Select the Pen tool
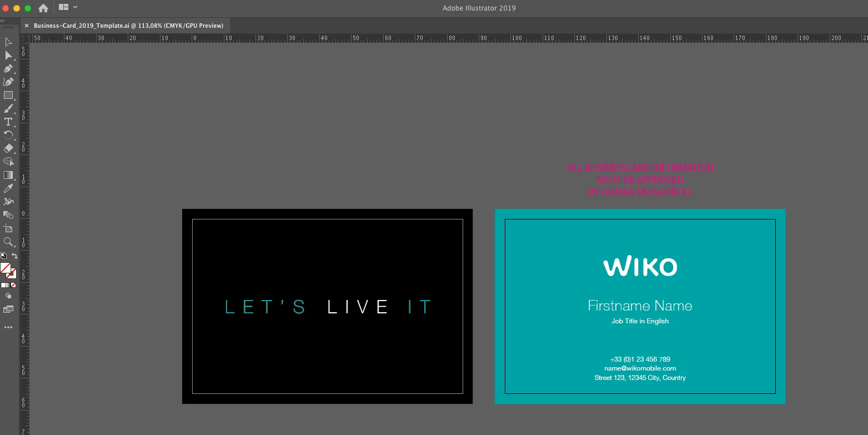868x435 pixels. [8, 69]
